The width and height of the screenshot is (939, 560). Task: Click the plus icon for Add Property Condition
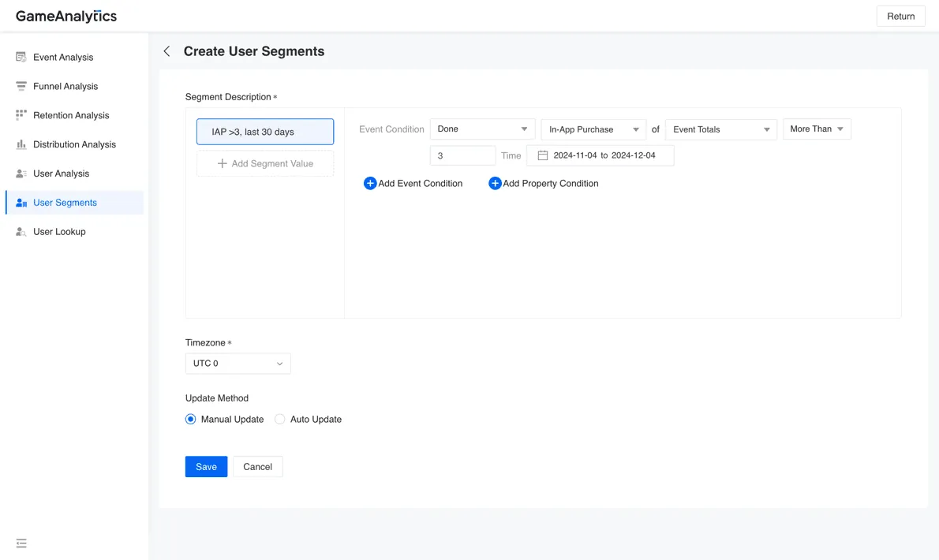[495, 183]
